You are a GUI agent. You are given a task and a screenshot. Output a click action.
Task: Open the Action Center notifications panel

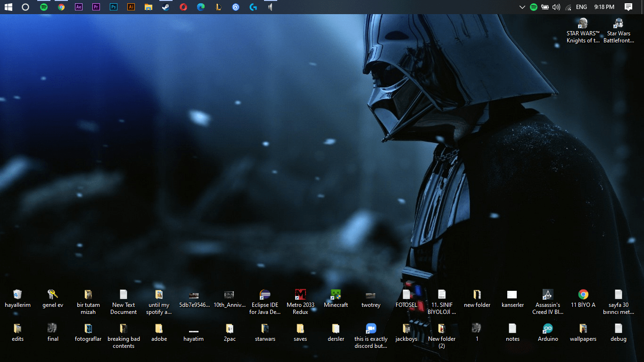click(628, 7)
